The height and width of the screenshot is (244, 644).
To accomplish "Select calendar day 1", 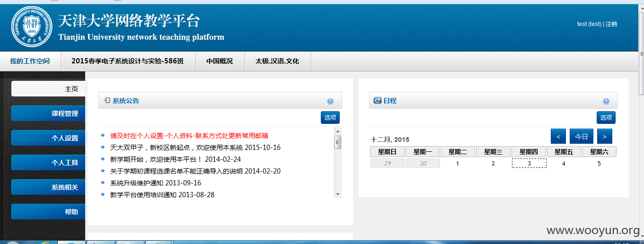I will 458,164.
